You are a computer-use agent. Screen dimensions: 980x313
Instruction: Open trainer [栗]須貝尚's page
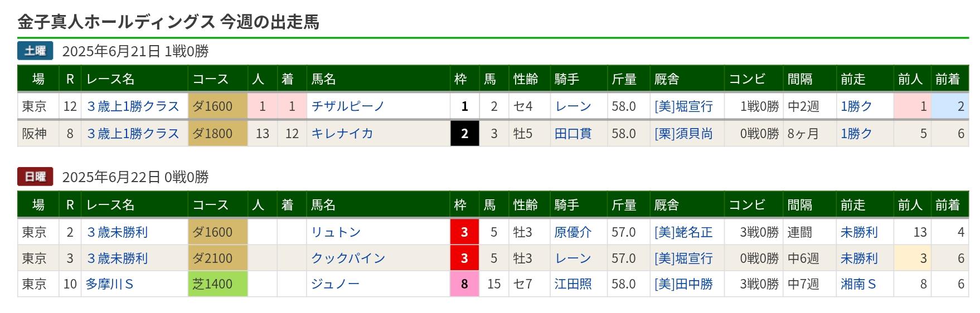pos(683,134)
